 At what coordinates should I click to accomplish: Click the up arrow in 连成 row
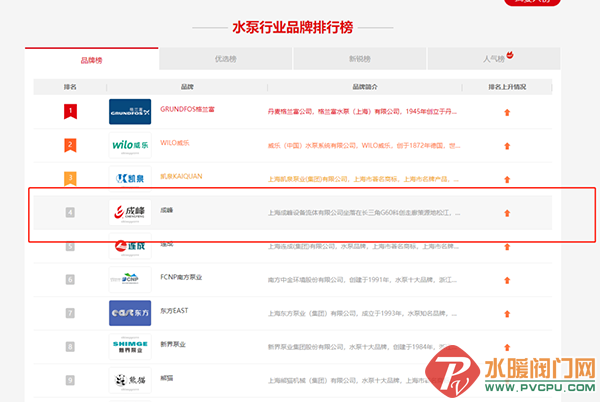pos(507,247)
